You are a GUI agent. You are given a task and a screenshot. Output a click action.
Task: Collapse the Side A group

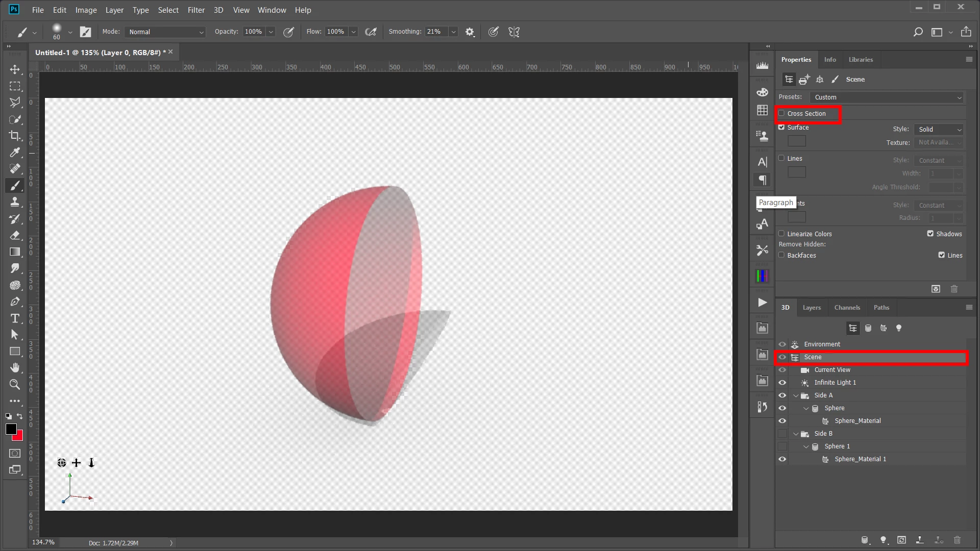pyautogui.click(x=796, y=395)
